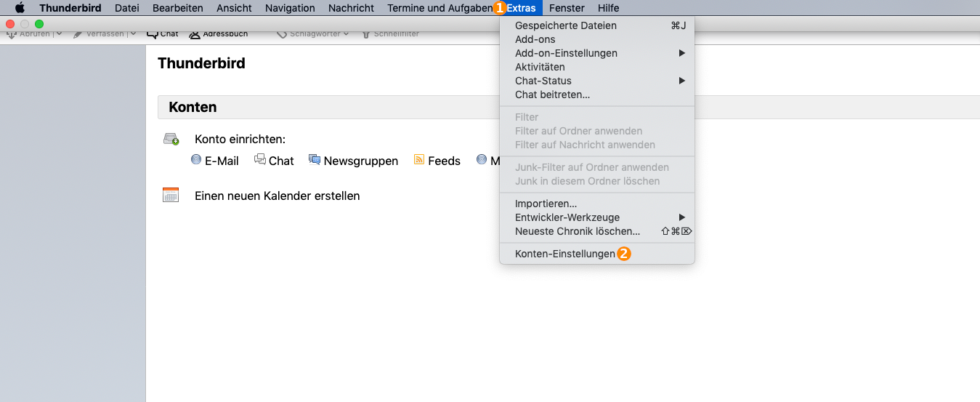Open the Datei menu

pyautogui.click(x=127, y=8)
